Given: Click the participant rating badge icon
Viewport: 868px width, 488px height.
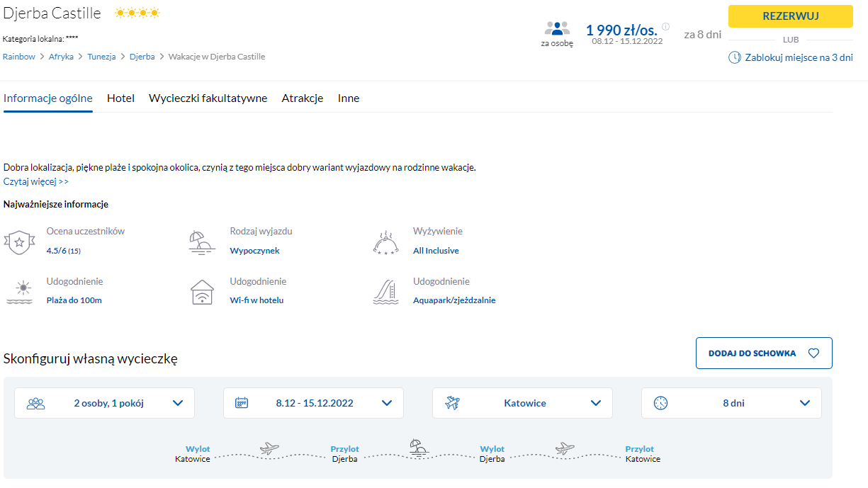Looking at the screenshot, I should pyautogui.click(x=19, y=242).
